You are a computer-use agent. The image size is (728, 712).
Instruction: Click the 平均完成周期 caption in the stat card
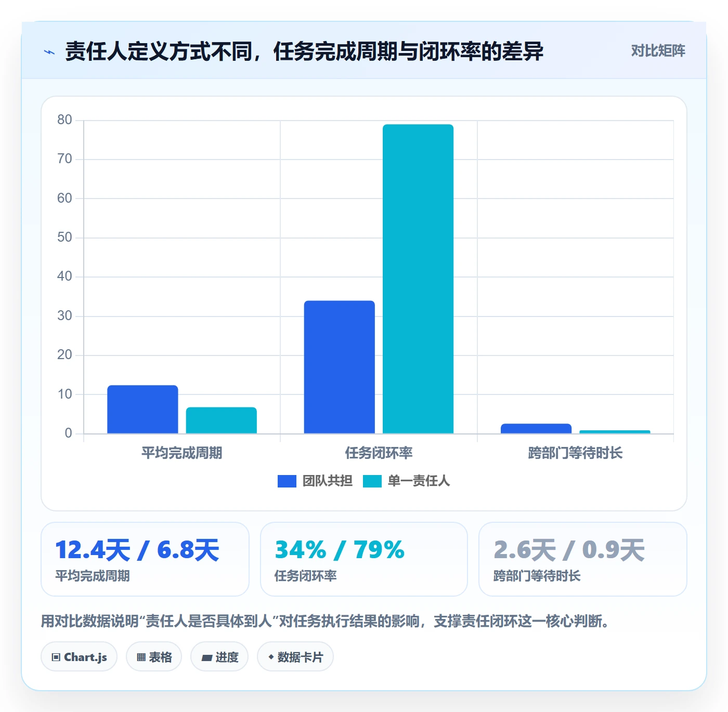pos(93,576)
